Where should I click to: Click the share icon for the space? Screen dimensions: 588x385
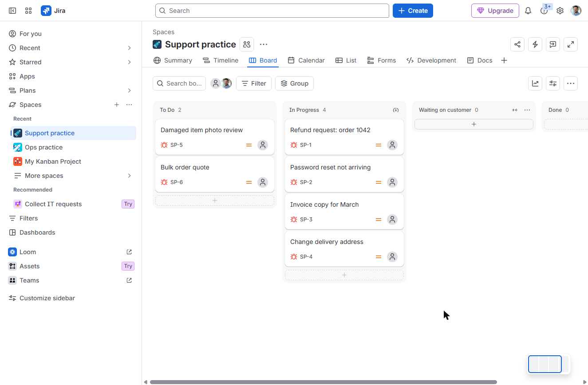pyautogui.click(x=517, y=44)
